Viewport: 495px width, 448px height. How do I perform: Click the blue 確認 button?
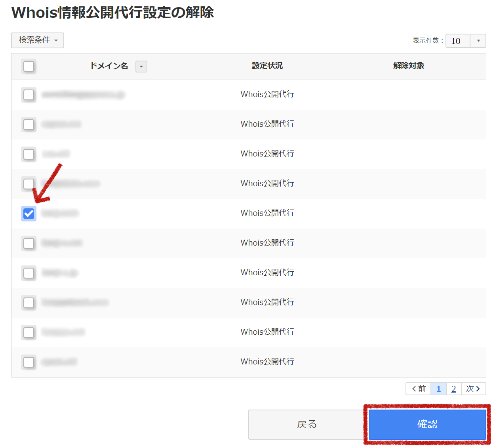point(427,424)
